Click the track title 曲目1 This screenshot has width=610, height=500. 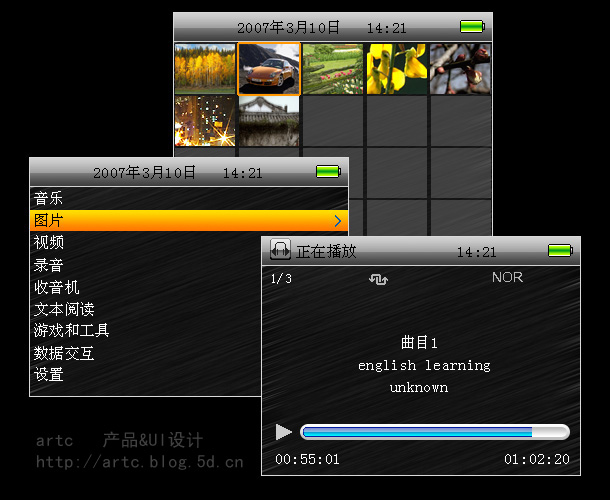[419, 343]
